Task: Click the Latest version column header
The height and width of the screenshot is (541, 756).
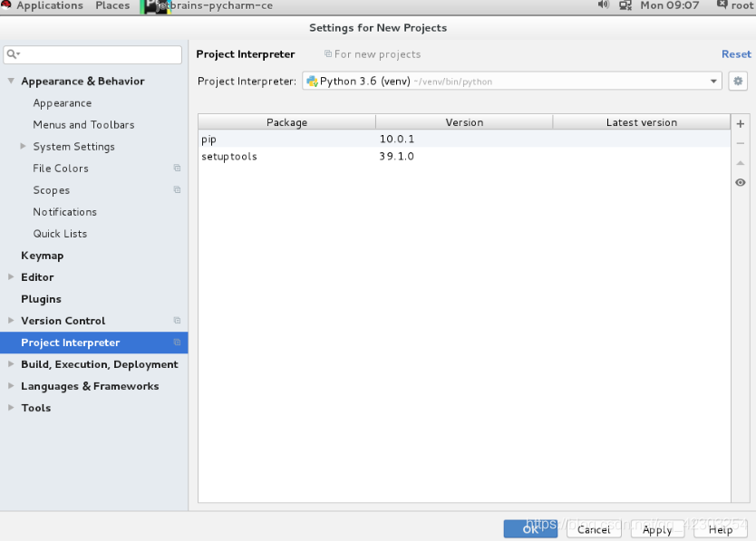Action: click(x=642, y=122)
